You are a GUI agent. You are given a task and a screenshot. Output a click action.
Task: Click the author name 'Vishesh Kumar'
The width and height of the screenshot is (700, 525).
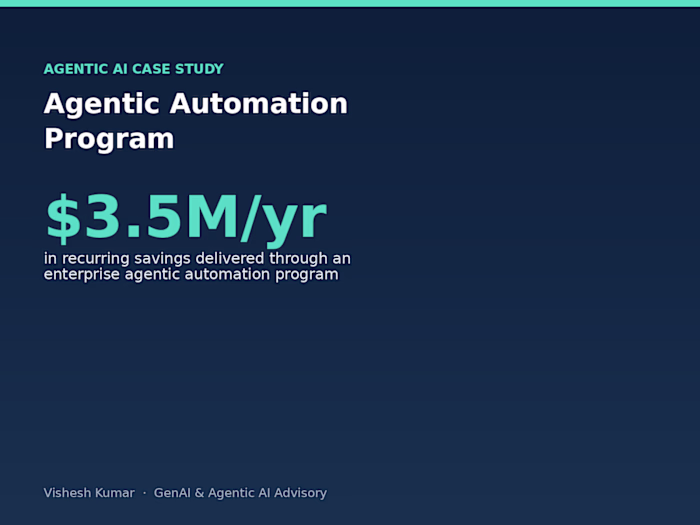click(89, 493)
